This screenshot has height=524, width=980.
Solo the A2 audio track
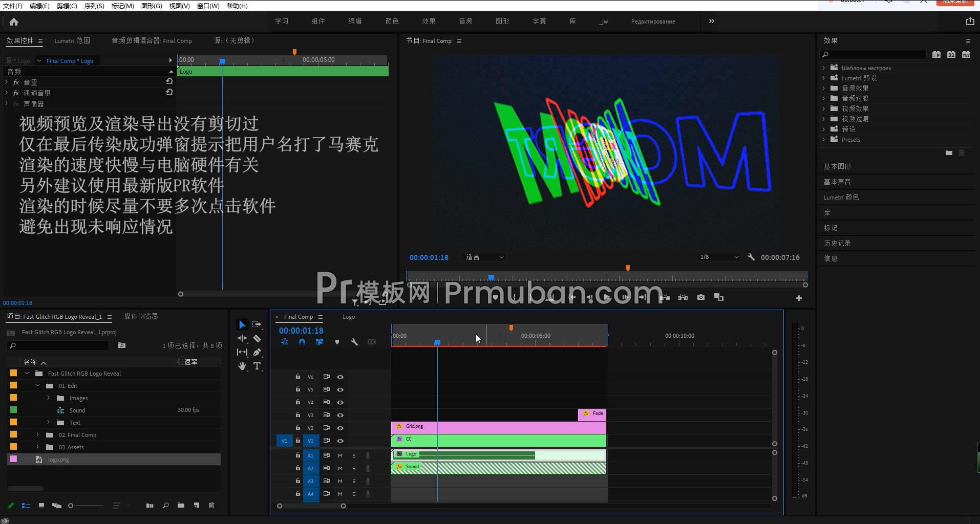click(x=353, y=468)
